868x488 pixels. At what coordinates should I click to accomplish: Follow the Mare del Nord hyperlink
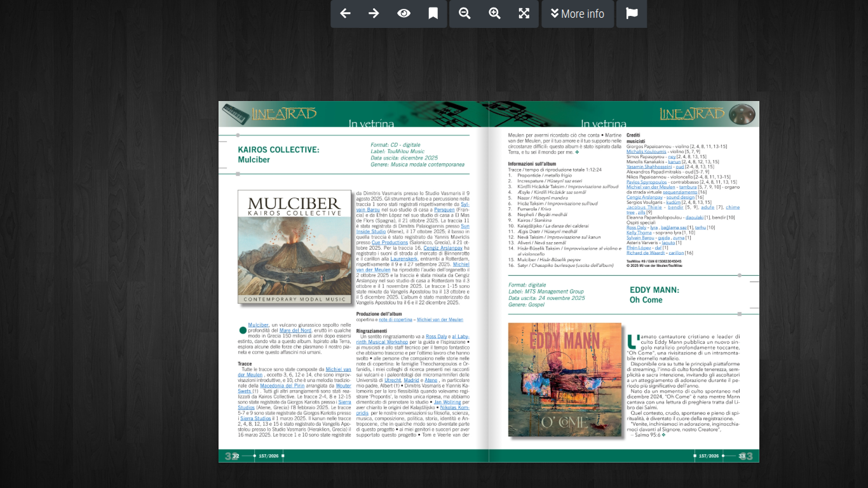pos(295,330)
